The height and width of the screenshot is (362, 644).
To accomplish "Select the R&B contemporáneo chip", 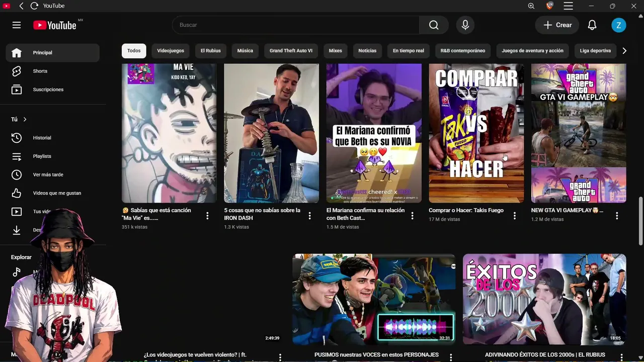I will tap(463, 51).
